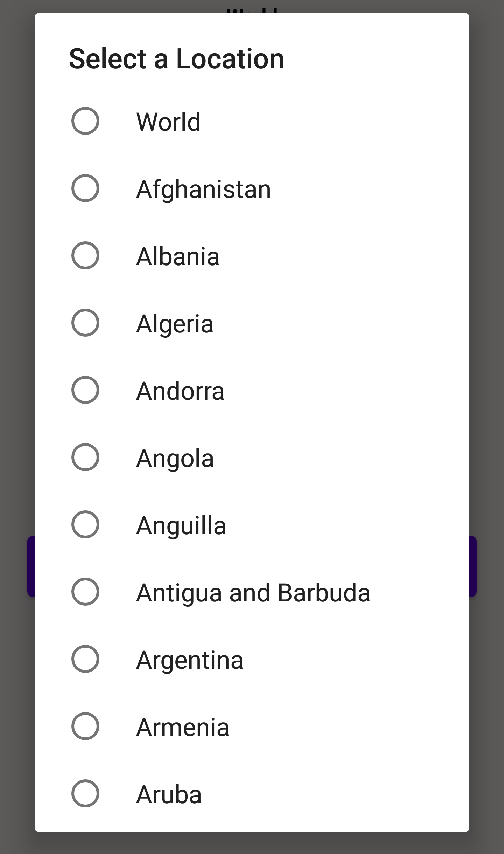
Task: Select Afghanistan as the location
Action: pos(85,189)
